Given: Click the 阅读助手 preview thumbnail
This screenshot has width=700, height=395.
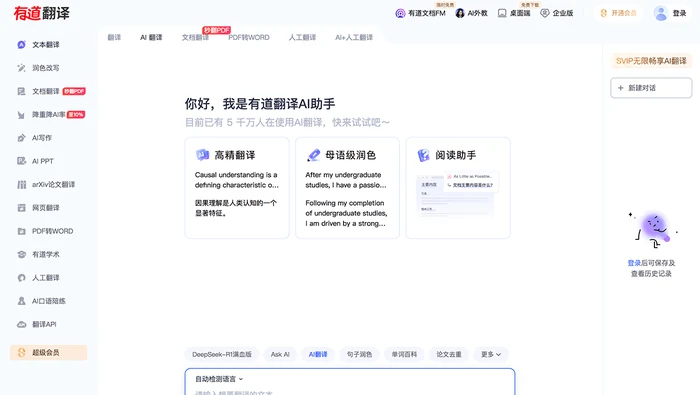Looking at the screenshot, I should [458, 195].
